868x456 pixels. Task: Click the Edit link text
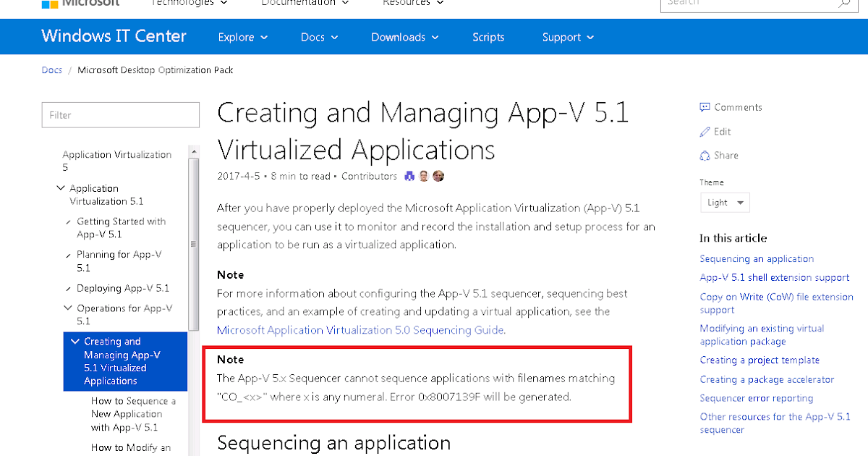click(x=723, y=132)
